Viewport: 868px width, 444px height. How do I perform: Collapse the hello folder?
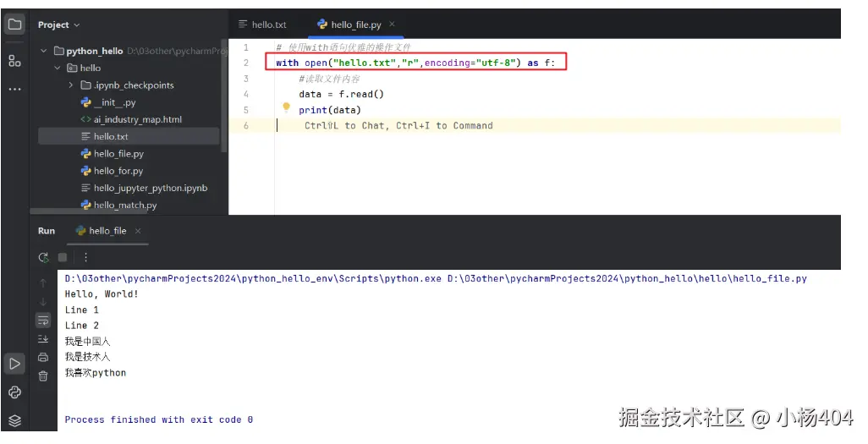(x=57, y=69)
